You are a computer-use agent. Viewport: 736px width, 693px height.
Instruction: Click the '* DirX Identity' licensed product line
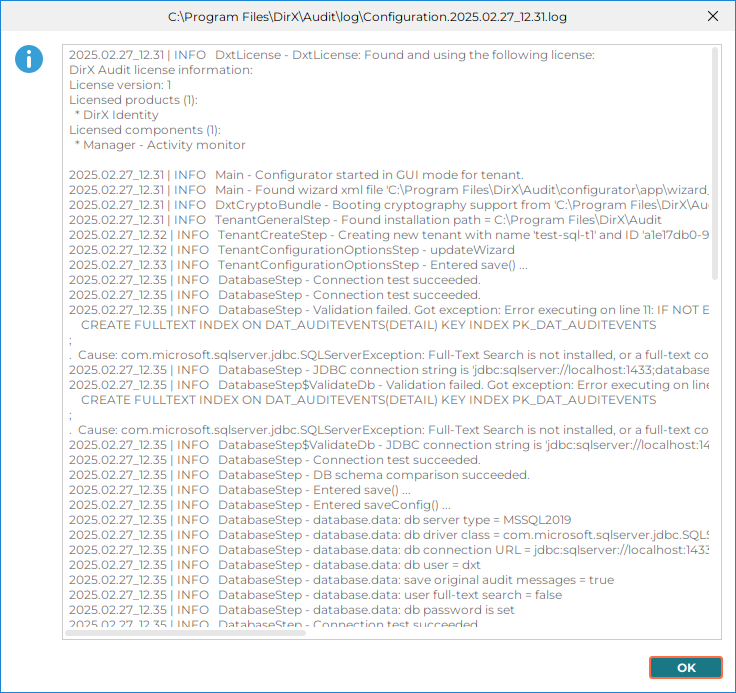116,115
